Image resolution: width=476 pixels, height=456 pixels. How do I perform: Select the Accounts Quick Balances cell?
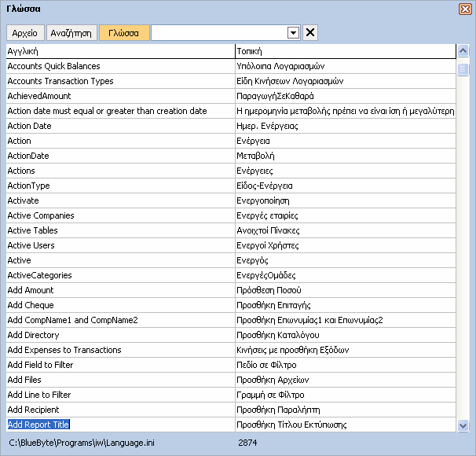(120, 66)
